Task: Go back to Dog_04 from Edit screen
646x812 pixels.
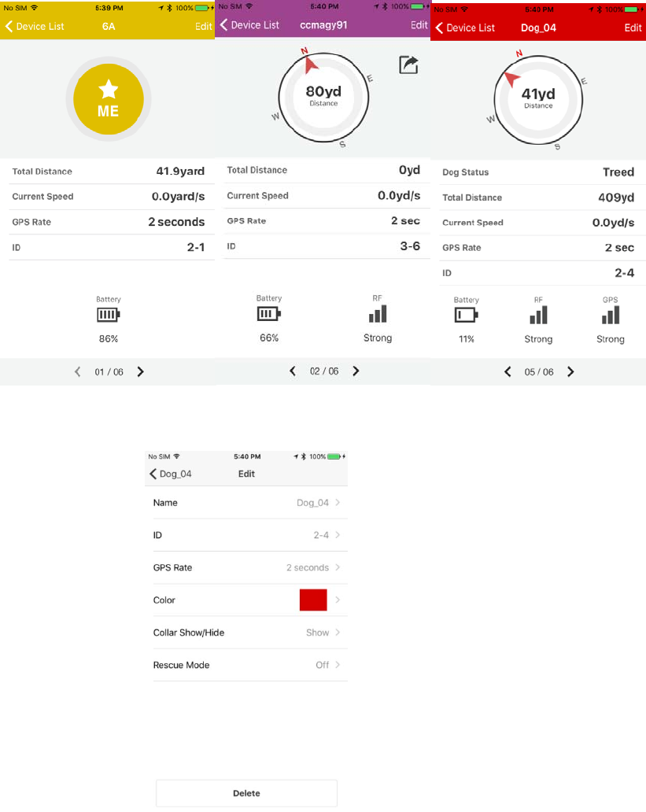Action: click(171, 474)
